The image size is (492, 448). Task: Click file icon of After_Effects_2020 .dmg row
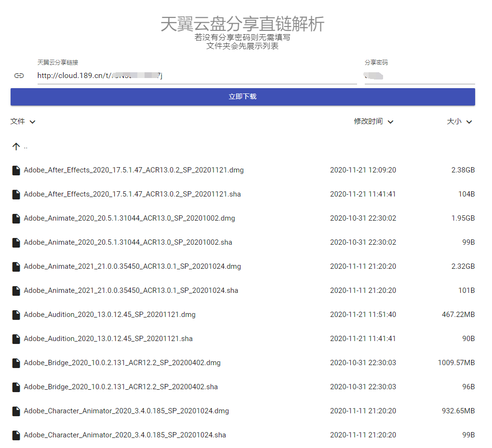(16, 171)
